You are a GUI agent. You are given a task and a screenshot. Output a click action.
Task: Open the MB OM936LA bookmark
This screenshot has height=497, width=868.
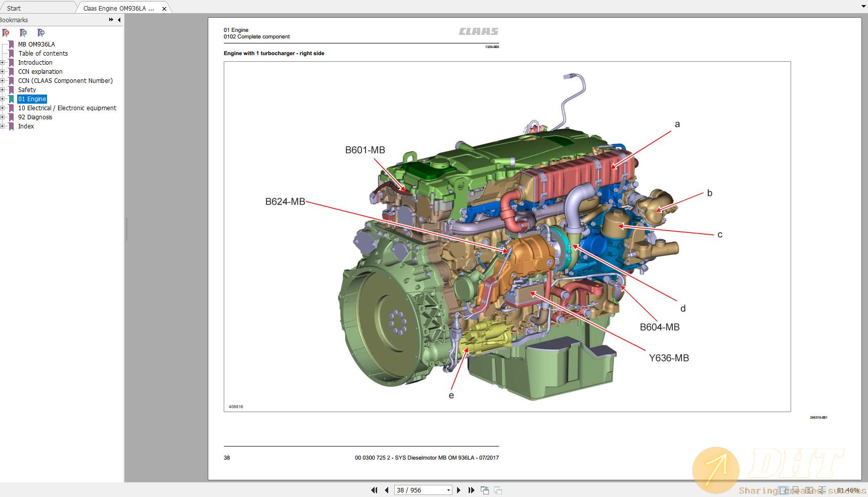36,44
